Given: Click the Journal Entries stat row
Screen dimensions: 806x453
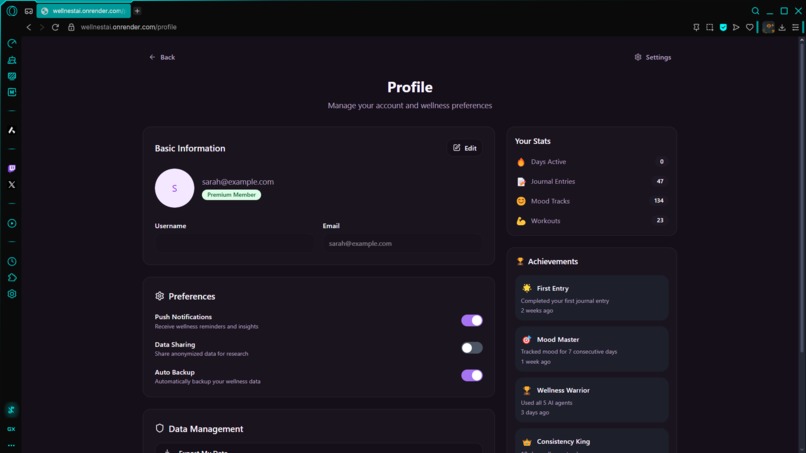Looking at the screenshot, I should [x=591, y=182].
